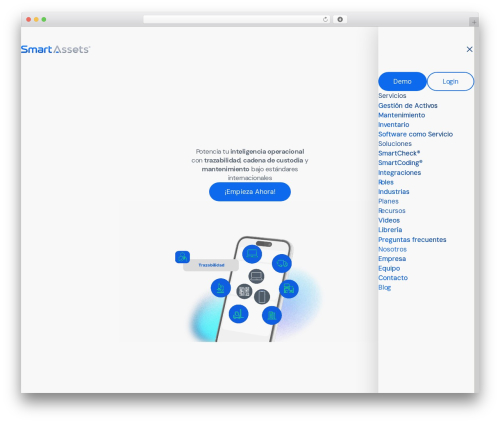Open Mantenimiento page
The height and width of the screenshot is (423, 500).
click(x=402, y=115)
